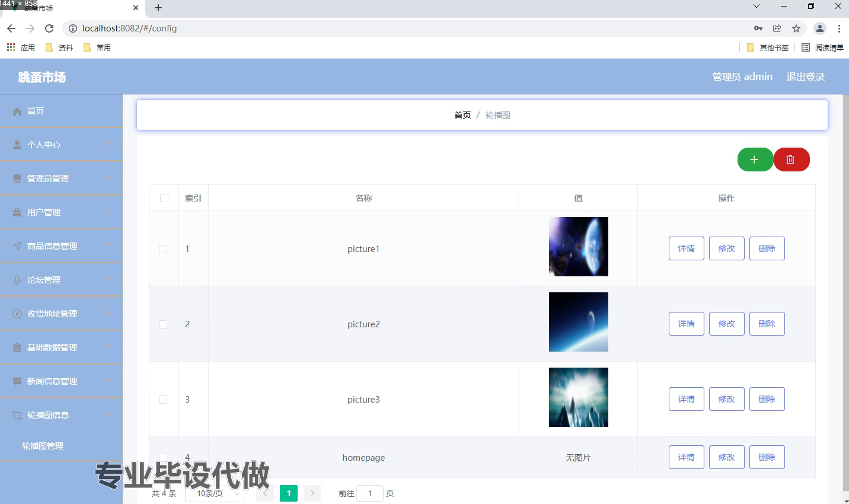Check the checkbox for row picture1
849x504 pixels.
[163, 249]
